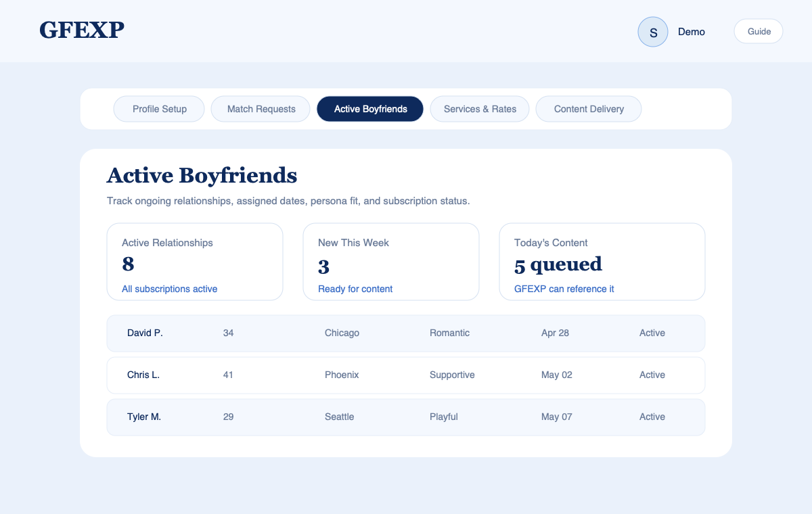Click 'Ready for content' link
The image size is (812, 514).
[x=355, y=289]
